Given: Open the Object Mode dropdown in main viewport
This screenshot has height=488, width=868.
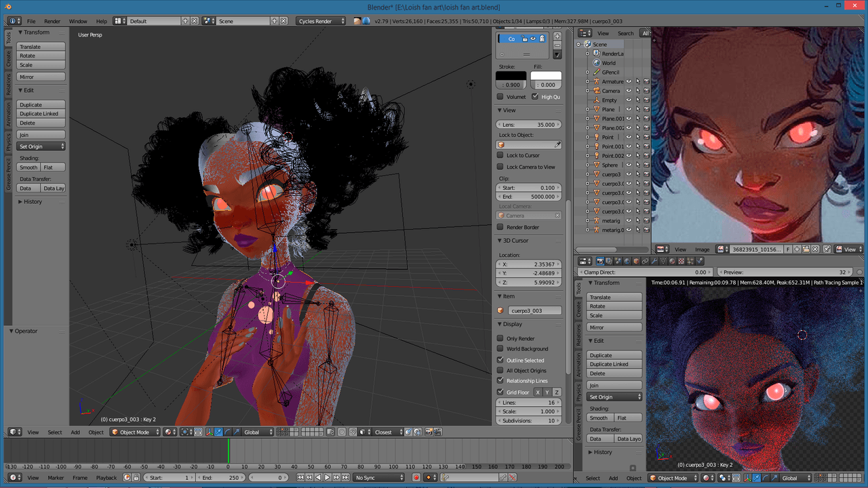Looking at the screenshot, I should (136, 432).
